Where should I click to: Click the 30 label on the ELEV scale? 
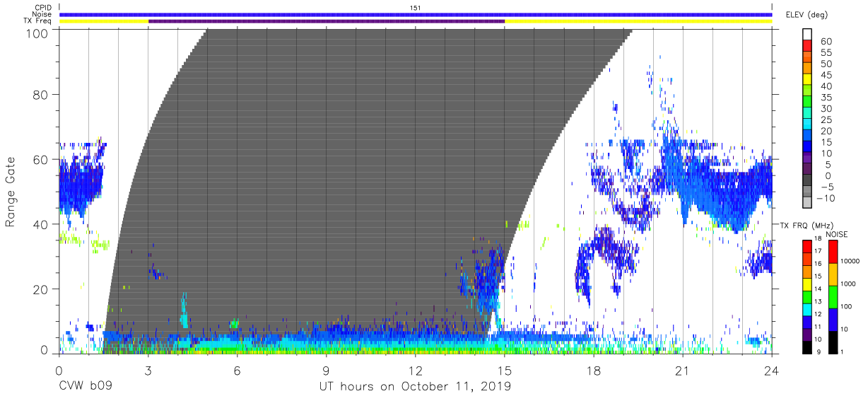click(825, 109)
